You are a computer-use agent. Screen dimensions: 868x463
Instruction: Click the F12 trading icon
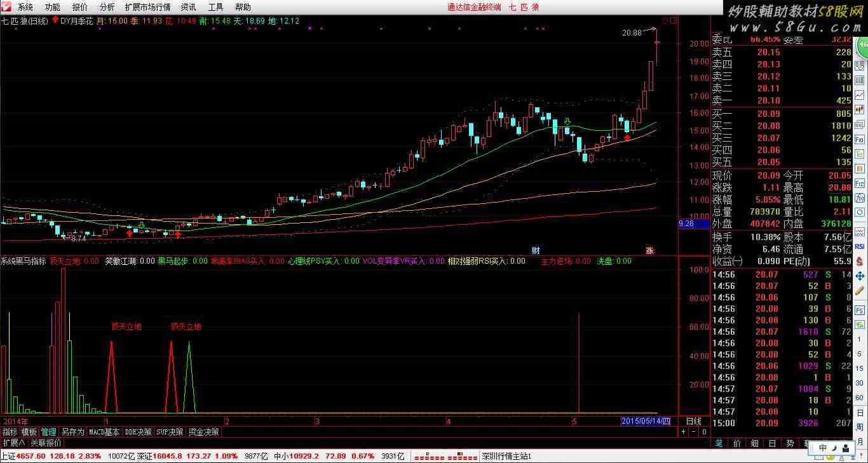(x=860, y=183)
